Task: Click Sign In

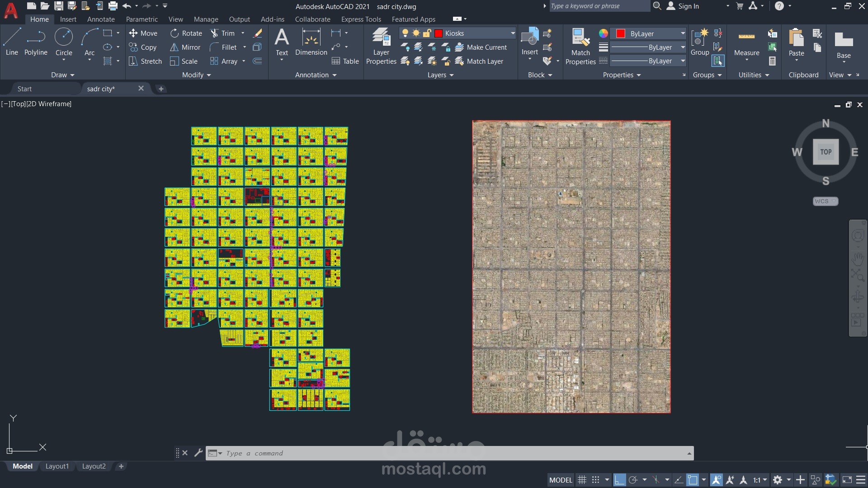Action: pos(683,6)
